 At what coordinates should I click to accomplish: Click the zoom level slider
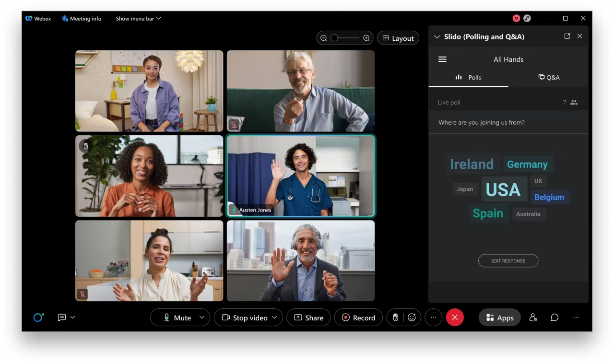click(x=344, y=38)
